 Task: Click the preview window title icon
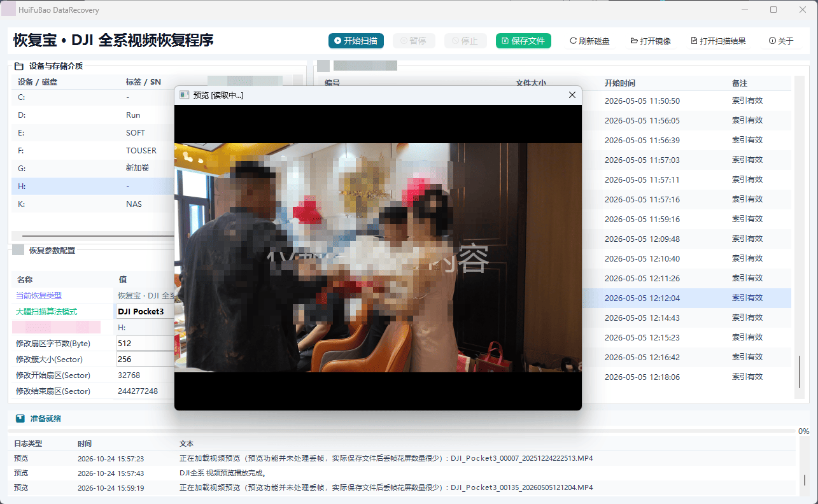pos(185,95)
